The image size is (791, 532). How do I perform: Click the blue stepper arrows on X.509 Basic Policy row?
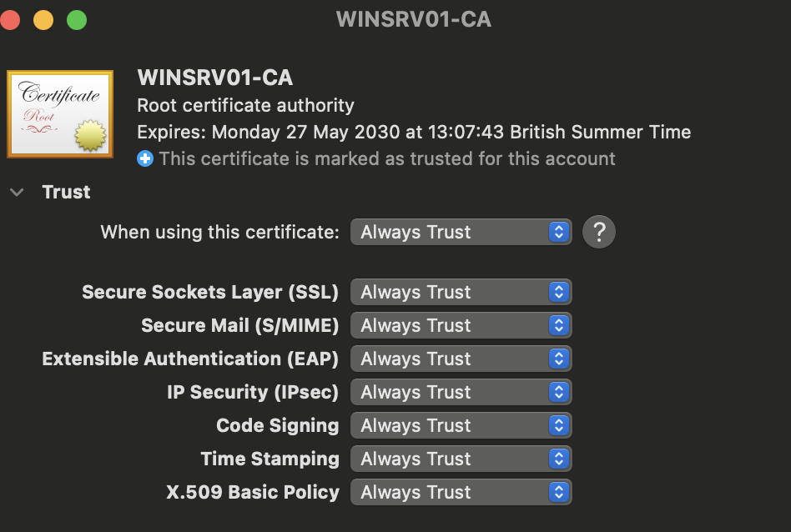pos(559,492)
